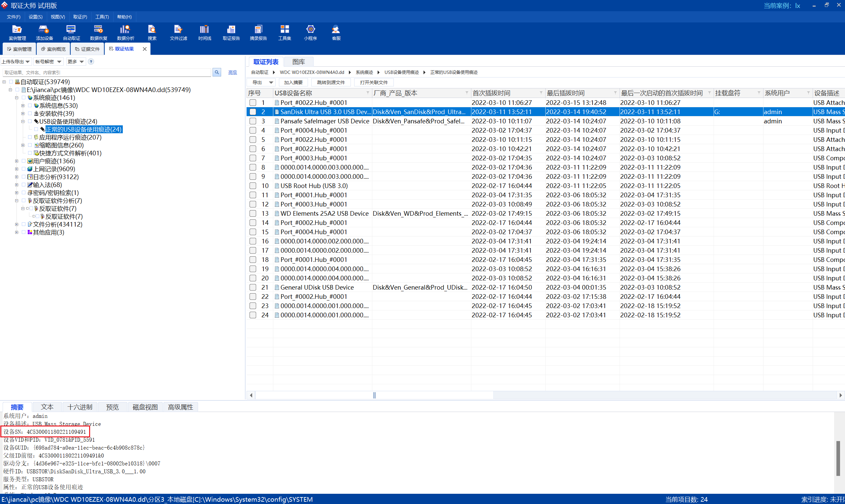Open the 案例管理 toolbar icon
The width and height of the screenshot is (845, 504).
[x=17, y=33]
